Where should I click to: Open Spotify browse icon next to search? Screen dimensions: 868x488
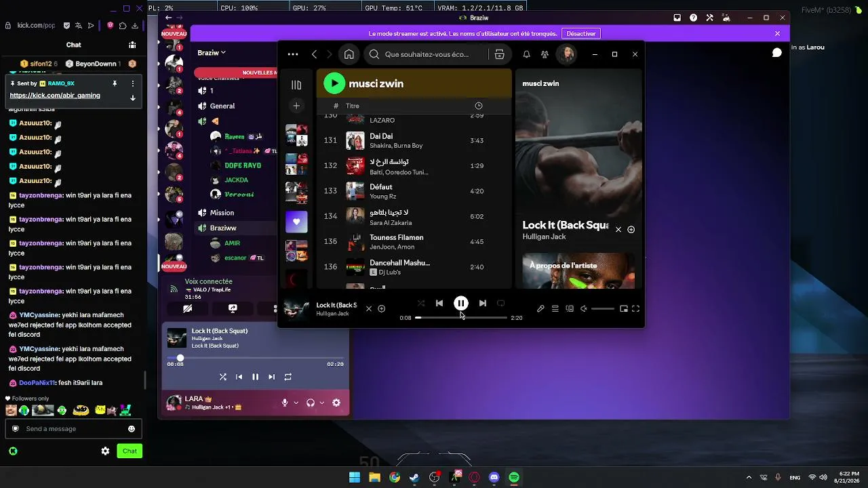click(500, 54)
